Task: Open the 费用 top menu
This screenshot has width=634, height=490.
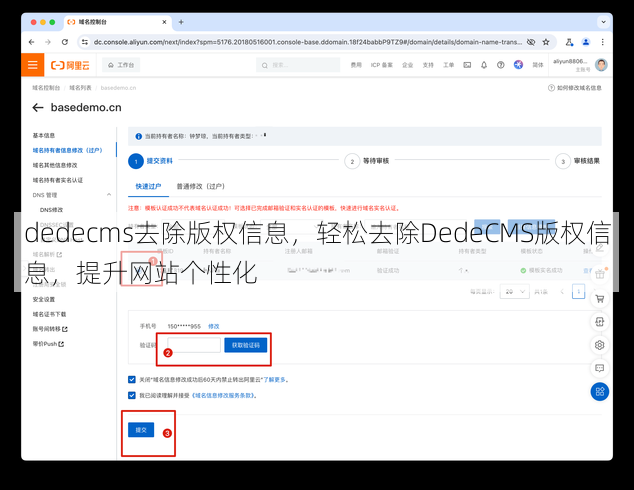Action: pos(356,65)
